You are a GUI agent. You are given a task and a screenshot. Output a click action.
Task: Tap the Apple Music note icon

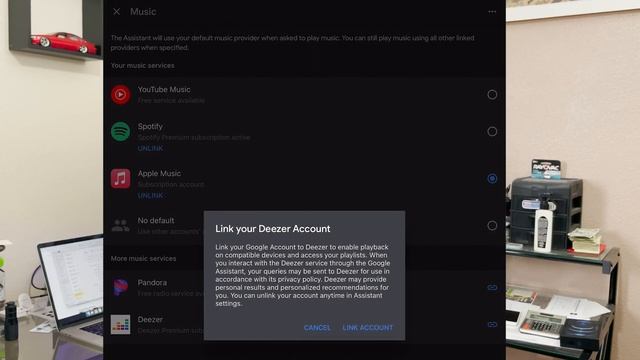tap(120, 178)
